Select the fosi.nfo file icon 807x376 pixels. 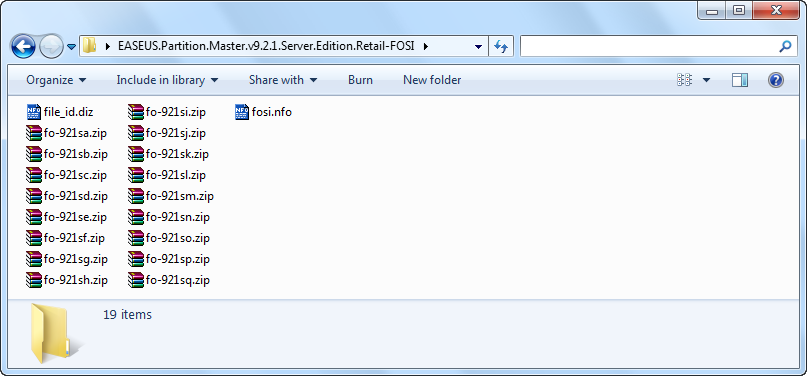[x=241, y=112]
